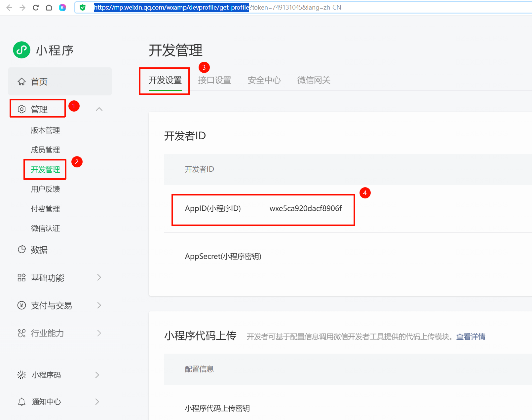
Task: Switch to the 接口设置 tab
Action: pyautogui.click(x=214, y=80)
